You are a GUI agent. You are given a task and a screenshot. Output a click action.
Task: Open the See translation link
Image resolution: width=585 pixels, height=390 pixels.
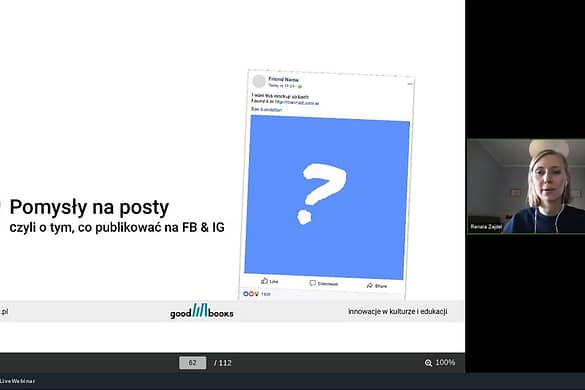pos(266,109)
